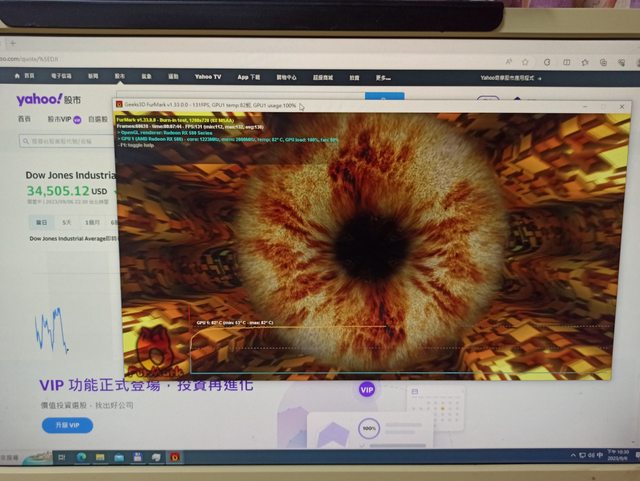This screenshot has width=640, height=481.
Task: Select the 當日 chart range tab
Action: pyautogui.click(x=41, y=222)
